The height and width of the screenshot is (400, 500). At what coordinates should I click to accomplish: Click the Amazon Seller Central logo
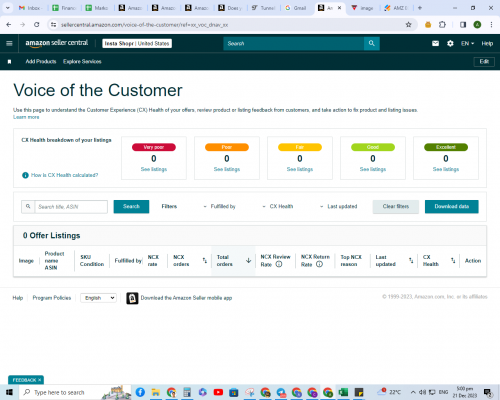[57, 43]
